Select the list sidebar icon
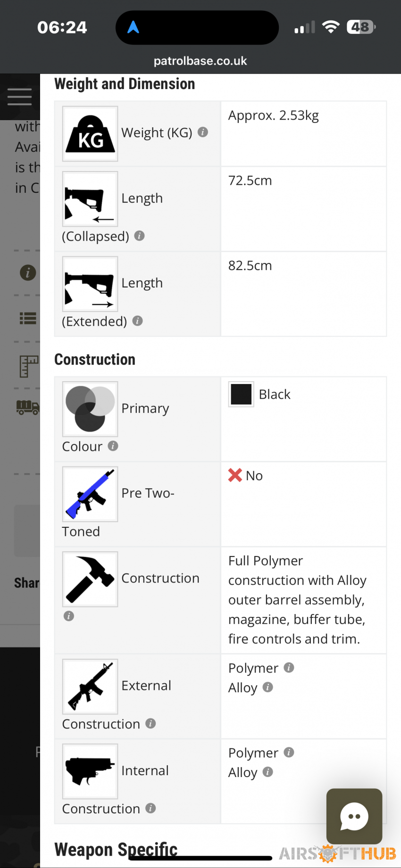The width and height of the screenshot is (401, 868). coord(28,319)
